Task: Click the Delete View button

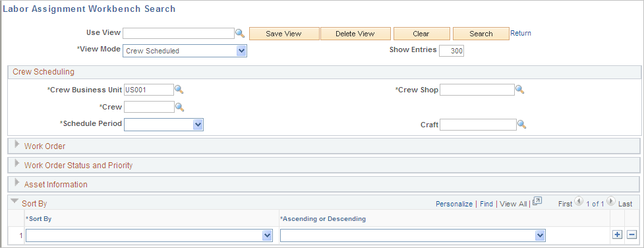Action: [x=355, y=34]
